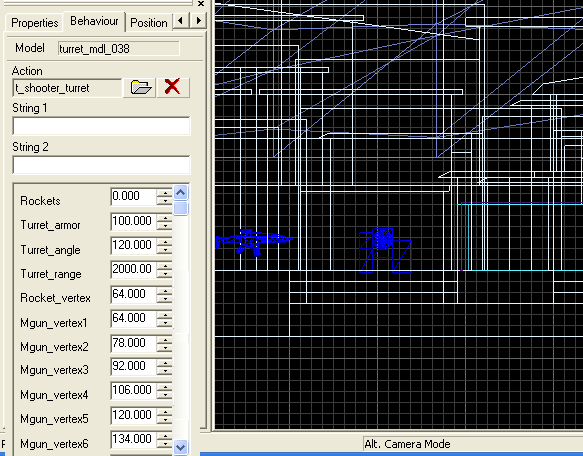Adjust Mgun_vertex5 using its spinner arrows

165,415
